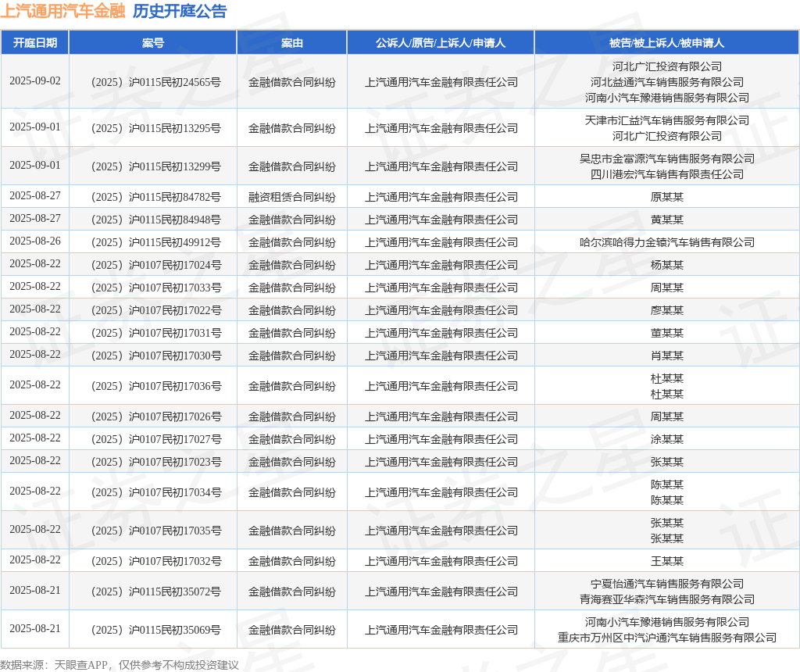Click the heading 历史开庭公告
The height and width of the screenshot is (672, 800).
pyautogui.click(x=180, y=11)
